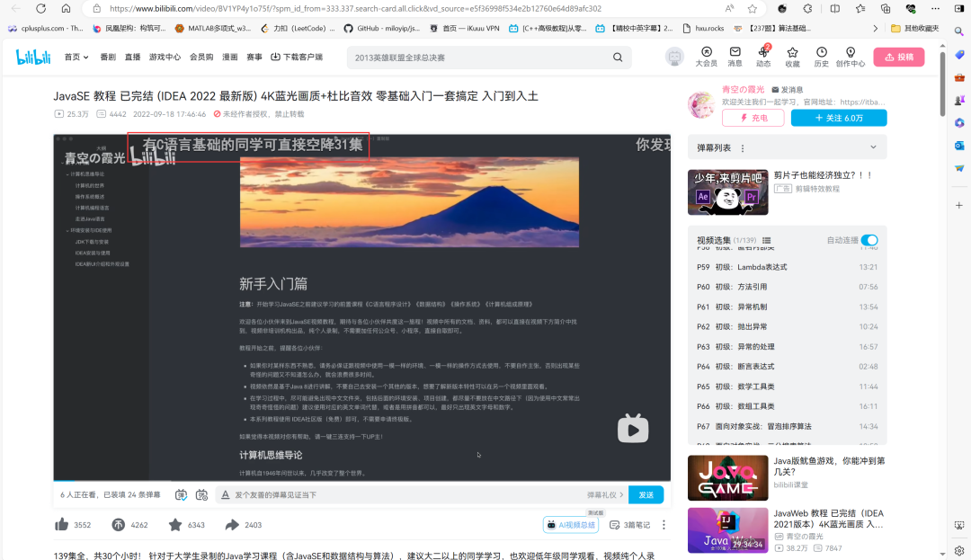The height and width of the screenshot is (560, 971).
Task: Like the video with the thumbs-up
Action: [61, 523]
